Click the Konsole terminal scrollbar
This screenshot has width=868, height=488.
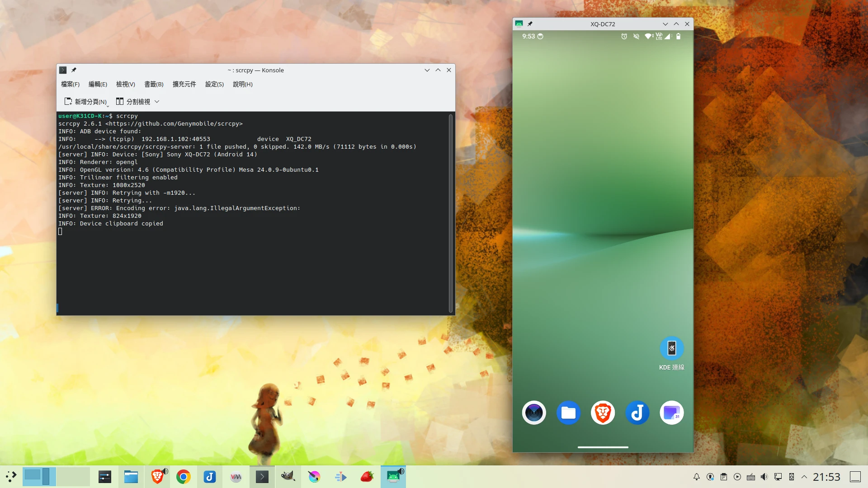(450, 212)
